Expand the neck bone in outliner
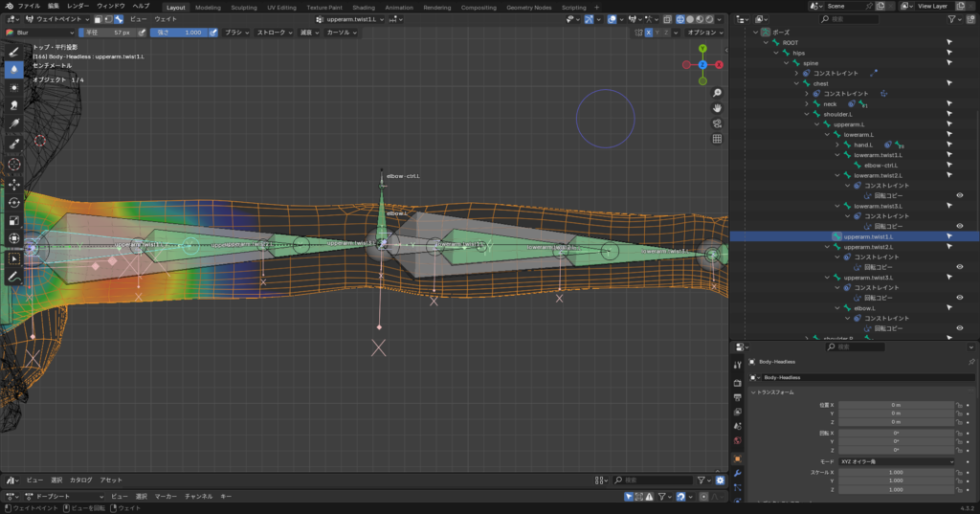 (x=808, y=103)
